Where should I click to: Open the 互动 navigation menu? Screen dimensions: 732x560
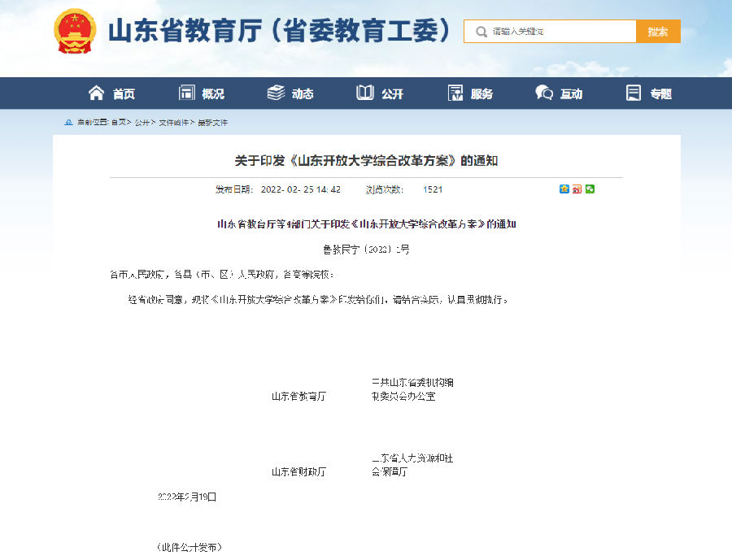[560, 93]
